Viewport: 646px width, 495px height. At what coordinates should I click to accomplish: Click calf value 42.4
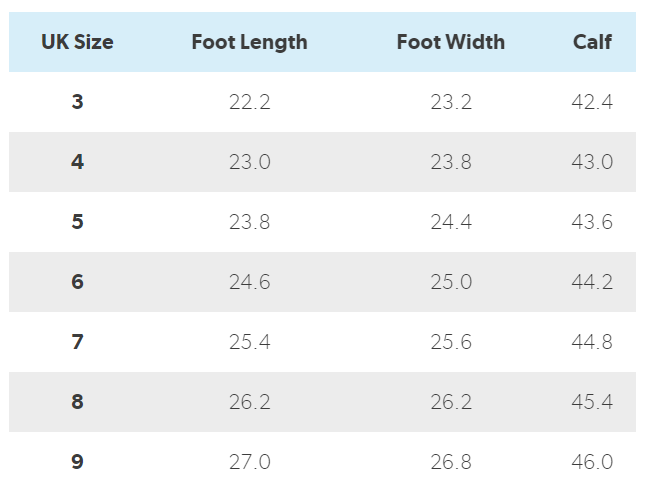tap(592, 102)
